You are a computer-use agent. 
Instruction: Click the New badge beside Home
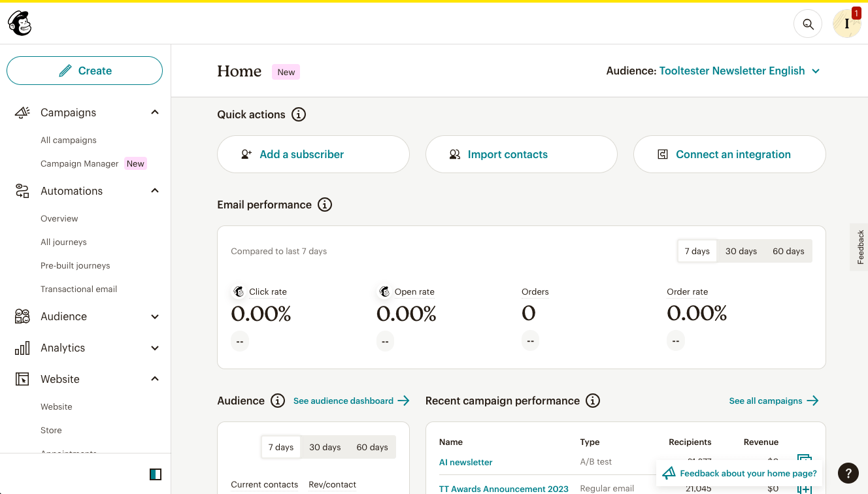286,72
